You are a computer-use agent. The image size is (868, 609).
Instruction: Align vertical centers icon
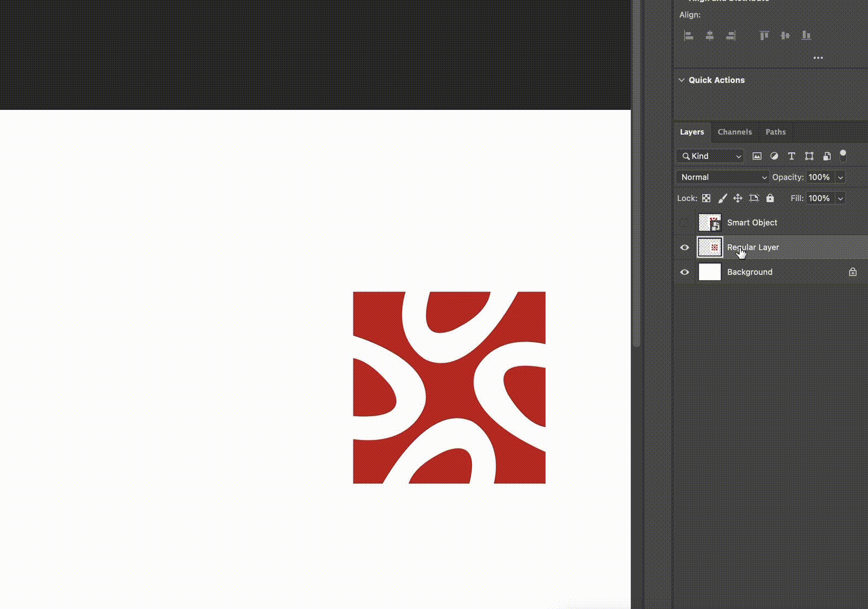point(785,36)
